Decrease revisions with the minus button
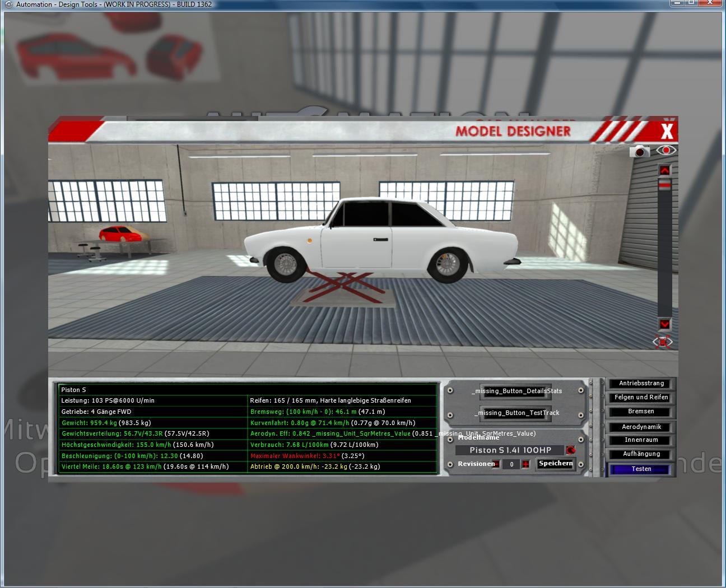 pyautogui.click(x=496, y=464)
